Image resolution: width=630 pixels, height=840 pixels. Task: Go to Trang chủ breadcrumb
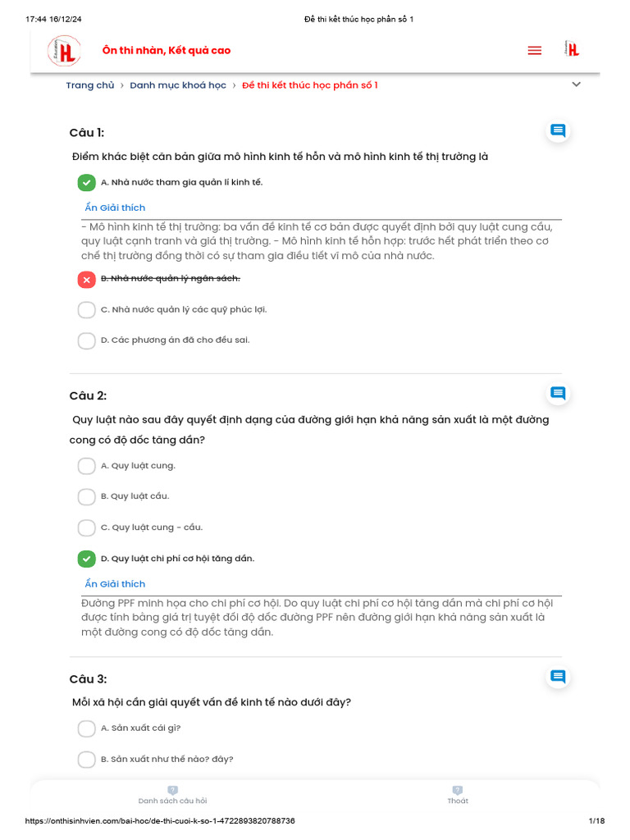90,85
